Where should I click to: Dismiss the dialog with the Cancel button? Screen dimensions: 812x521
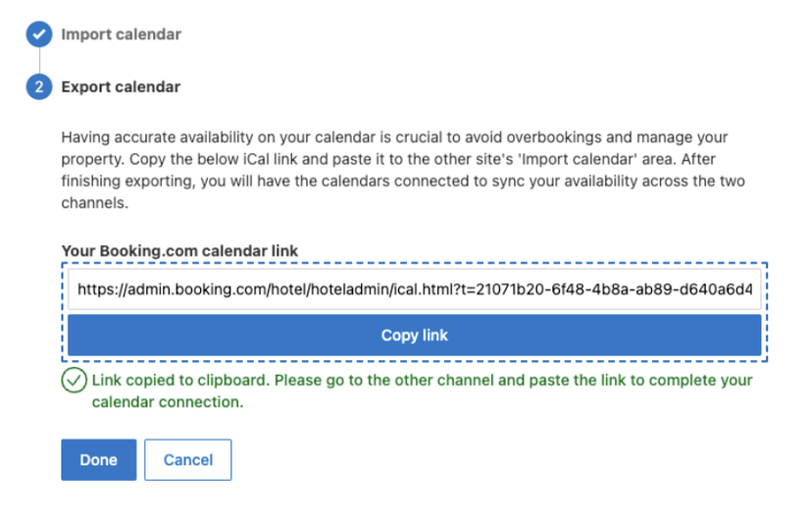(x=188, y=460)
